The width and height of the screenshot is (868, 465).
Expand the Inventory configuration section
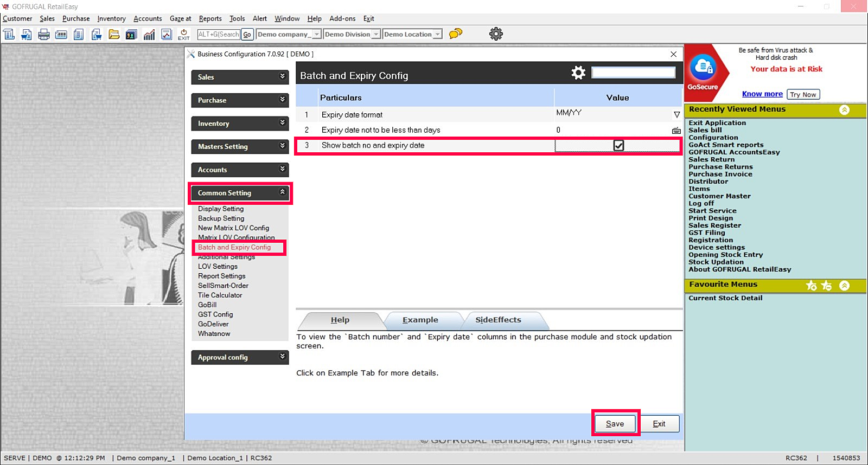pos(240,124)
